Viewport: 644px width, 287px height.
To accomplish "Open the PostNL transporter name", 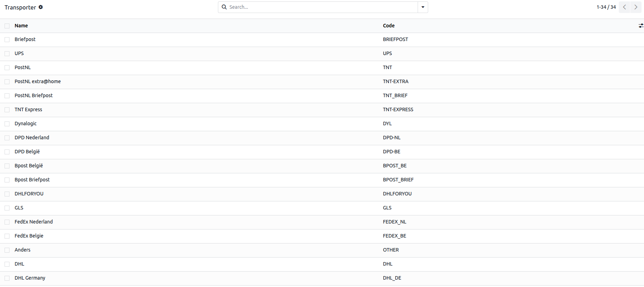I will coord(23,67).
